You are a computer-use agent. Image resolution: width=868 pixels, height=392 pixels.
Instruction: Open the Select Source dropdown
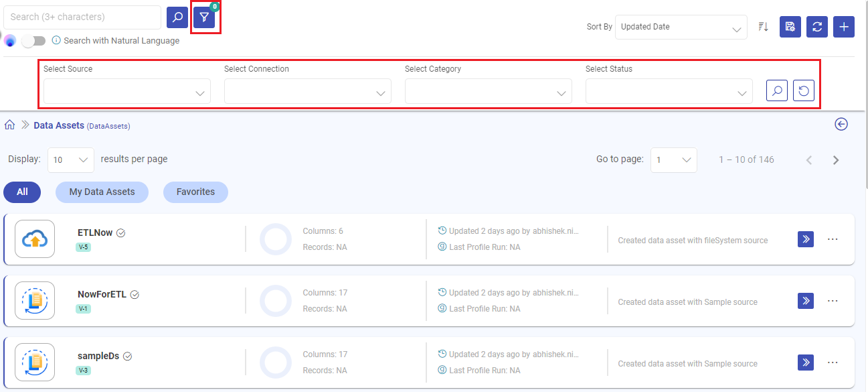125,91
